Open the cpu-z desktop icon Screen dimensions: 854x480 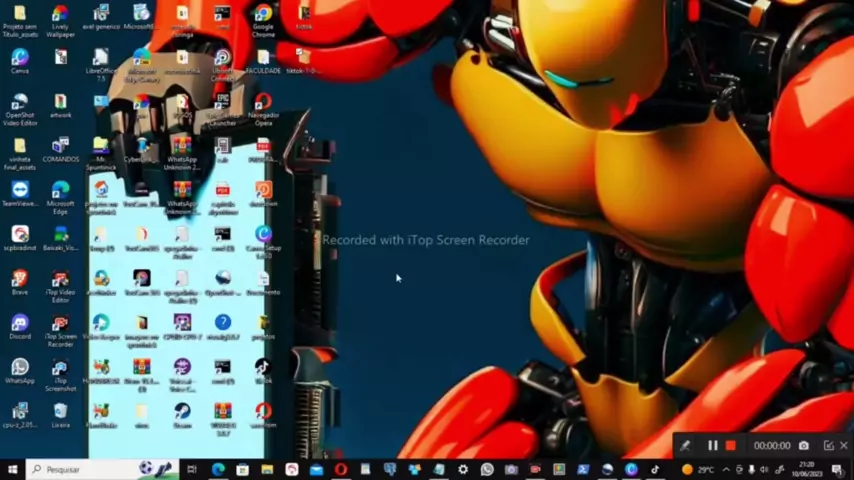pyautogui.click(x=20, y=416)
